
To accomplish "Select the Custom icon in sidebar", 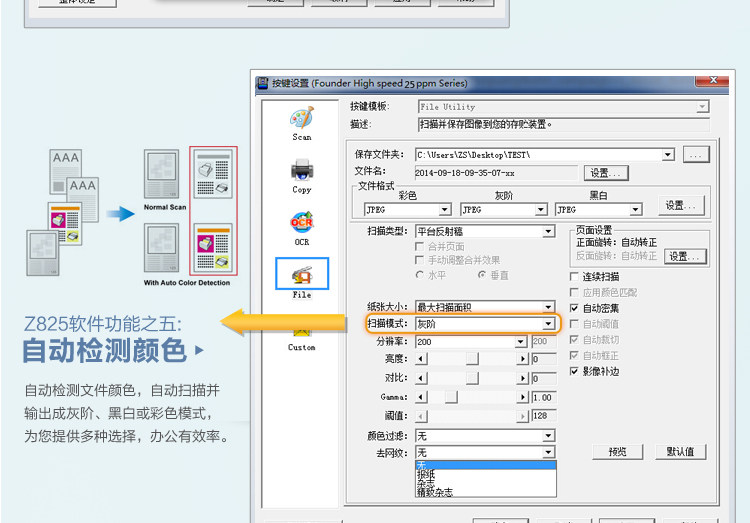I will 302,331.
